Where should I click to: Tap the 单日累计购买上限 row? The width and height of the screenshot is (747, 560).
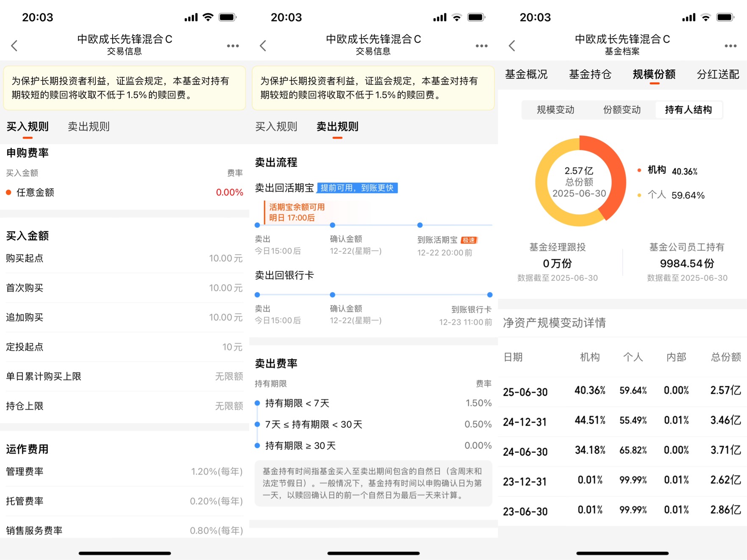pyautogui.click(x=125, y=377)
